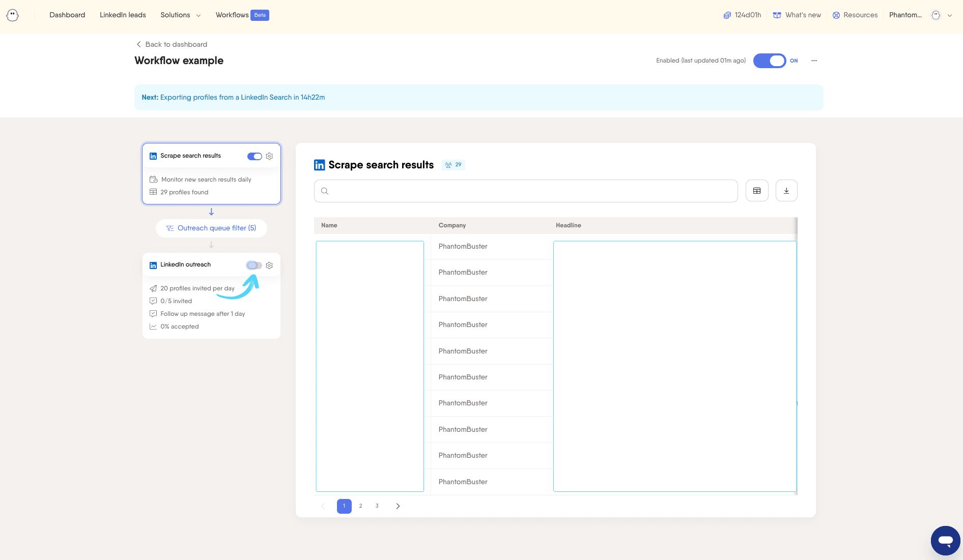Click the table view icon above the results
Image resolution: width=963 pixels, height=560 pixels.
coord(757,190)
